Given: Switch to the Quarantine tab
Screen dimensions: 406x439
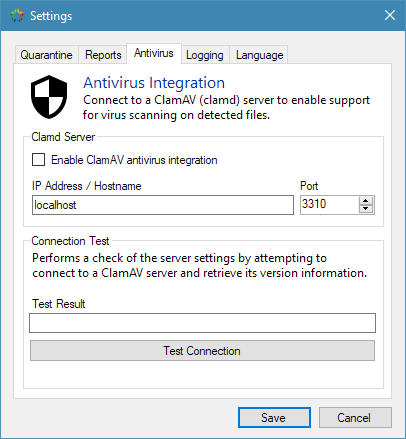Looking at the screenshot, I should (x=46, y=55).
